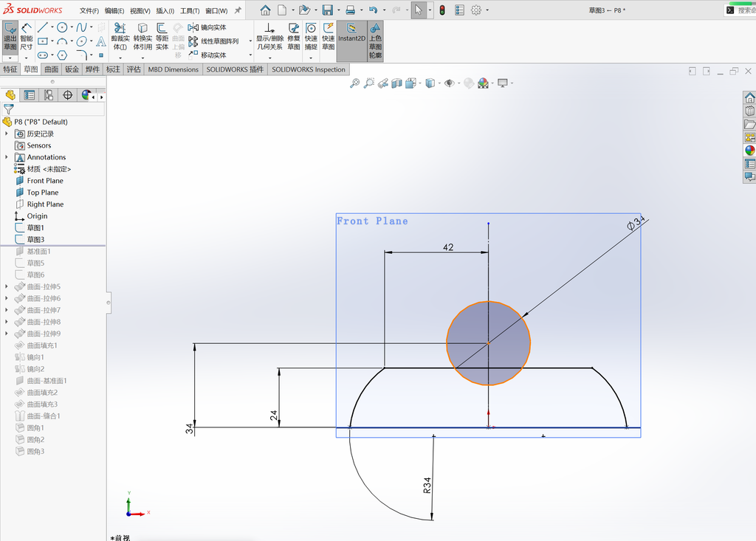Open the 工具(T) menu
Image resolution: width=756 pixels, height=541 pixels.
click(190, 10)
